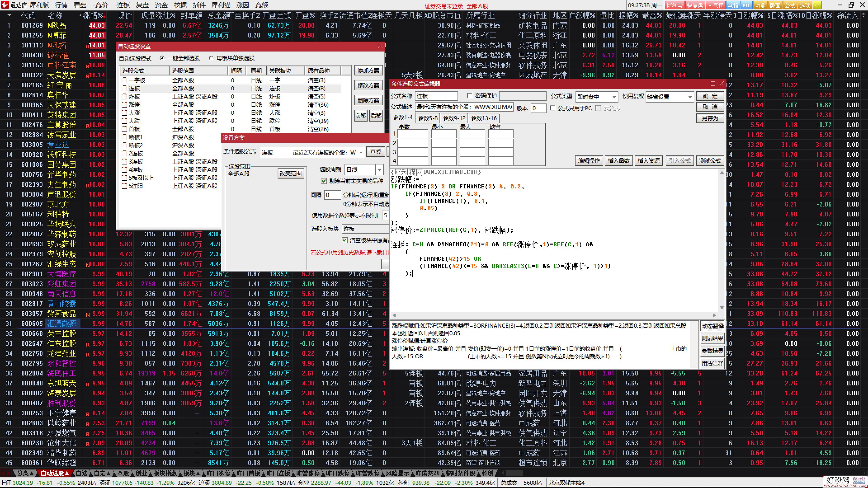868x488 pixels.
Task: Open the orange 版面 toolbar button
Action: coord(775,5)
